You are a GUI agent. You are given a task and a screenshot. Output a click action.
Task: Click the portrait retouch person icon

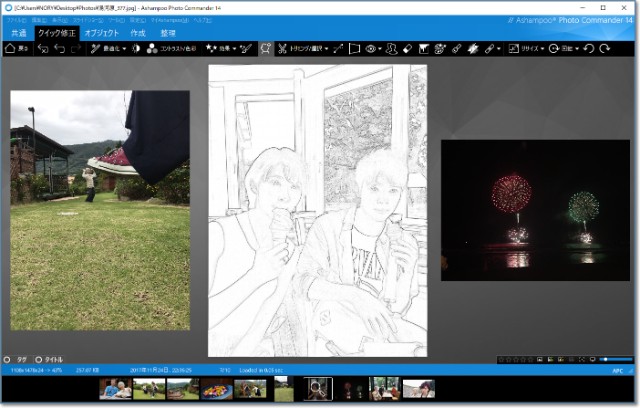click(x=392, y=48)
